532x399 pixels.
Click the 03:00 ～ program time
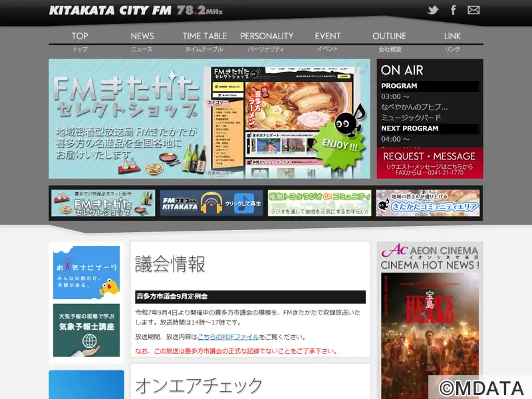point(395,96)
